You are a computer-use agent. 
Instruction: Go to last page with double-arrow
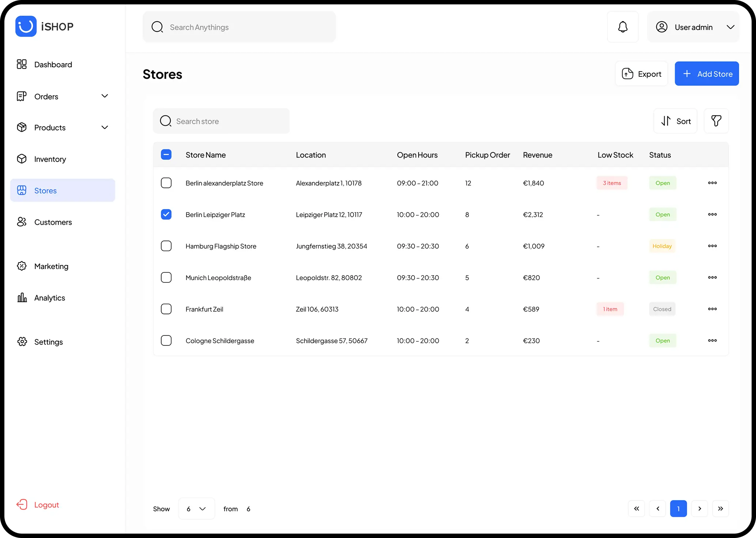pos(720,509)
